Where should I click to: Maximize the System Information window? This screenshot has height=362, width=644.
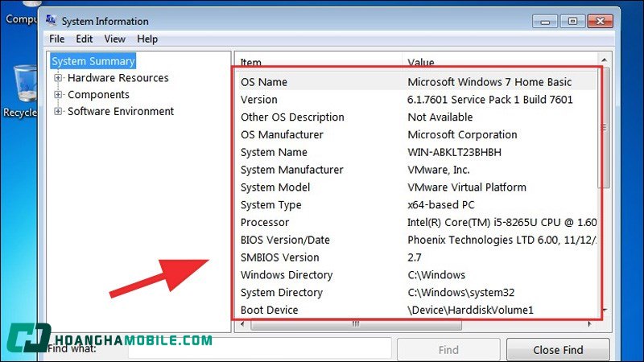tap(572, 21)
